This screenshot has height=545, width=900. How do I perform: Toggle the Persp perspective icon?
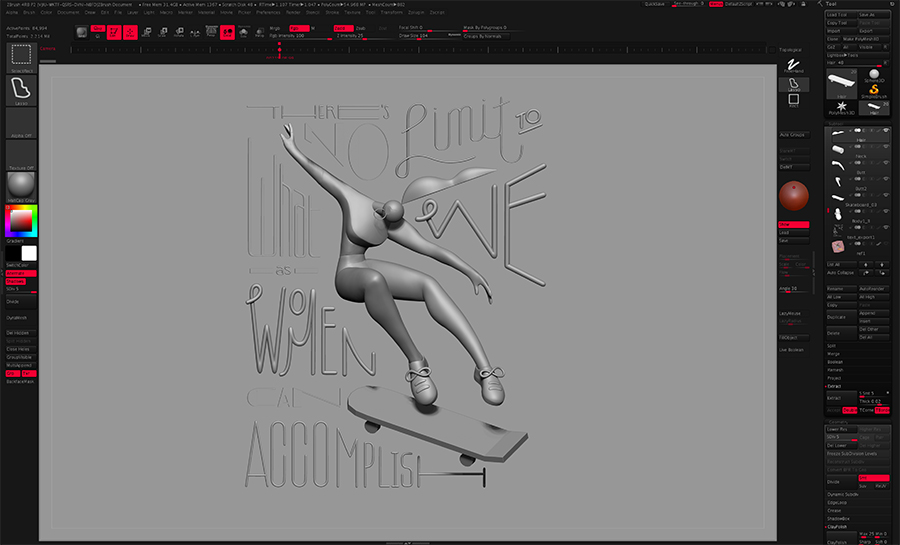click(x=211, y=32)
